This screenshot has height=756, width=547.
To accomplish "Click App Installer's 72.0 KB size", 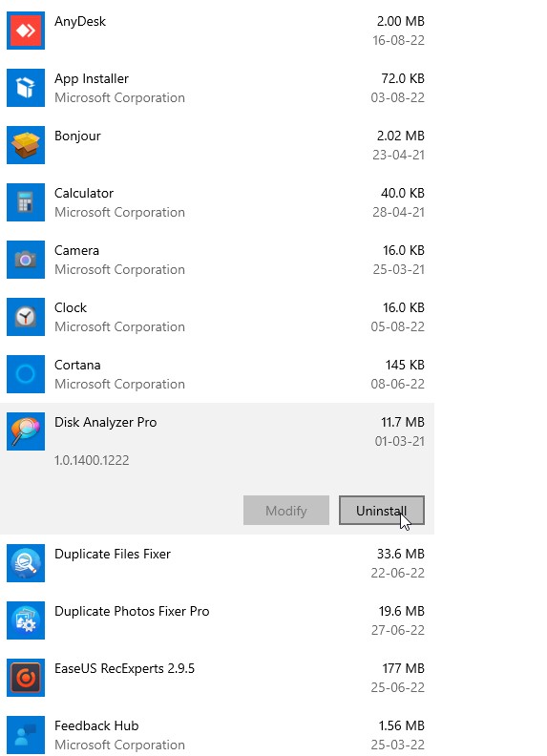I will click(x=403, y=78).
